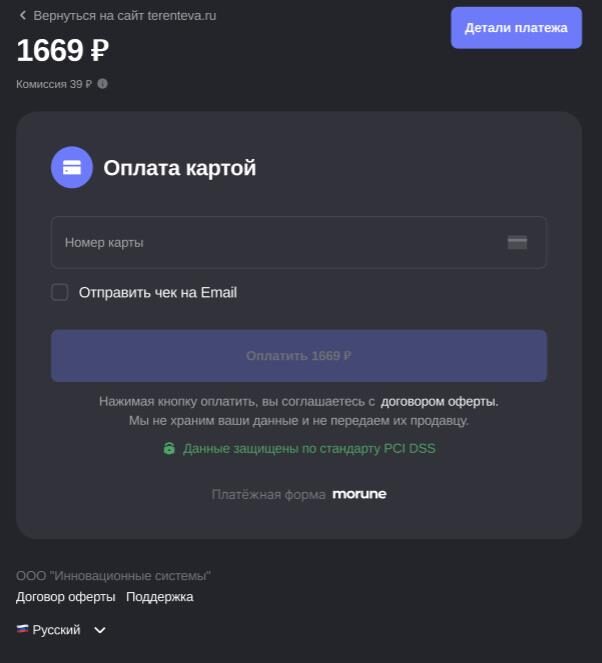
Task: Click the green lock security icon
Action: point(169,449)
